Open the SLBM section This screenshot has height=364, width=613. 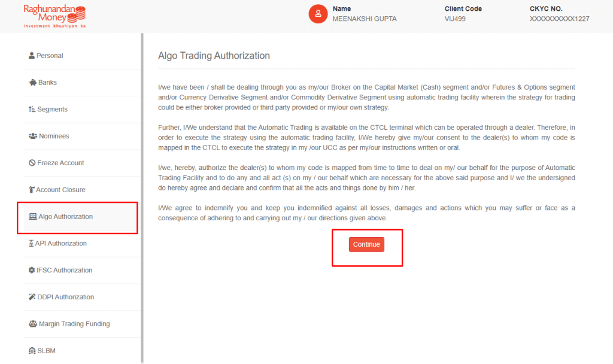[82, 351]
